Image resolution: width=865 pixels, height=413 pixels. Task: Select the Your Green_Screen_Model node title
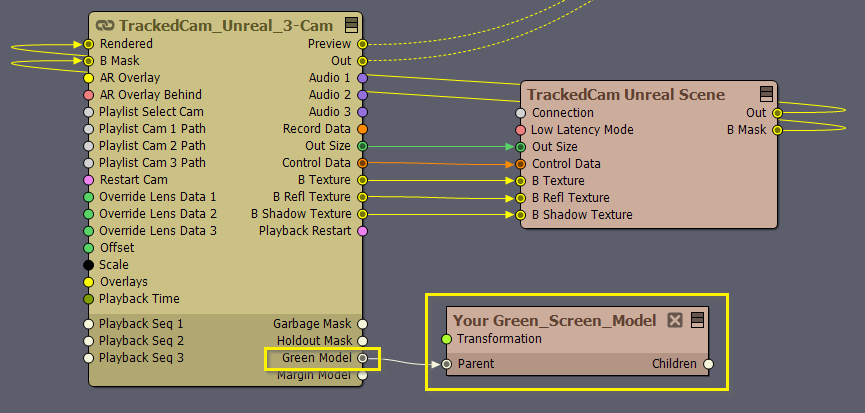pyautogui.click(x=554, y=320)
